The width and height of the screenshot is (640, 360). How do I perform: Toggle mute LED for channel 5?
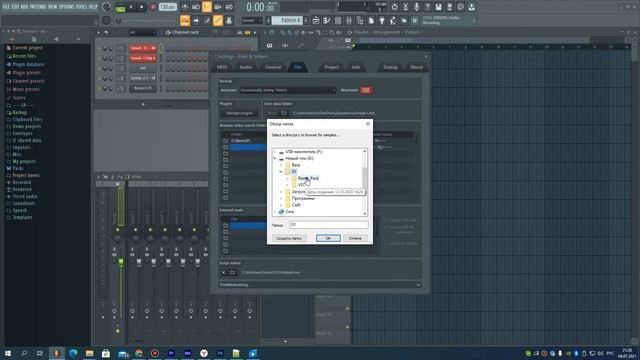coord(100,88)
